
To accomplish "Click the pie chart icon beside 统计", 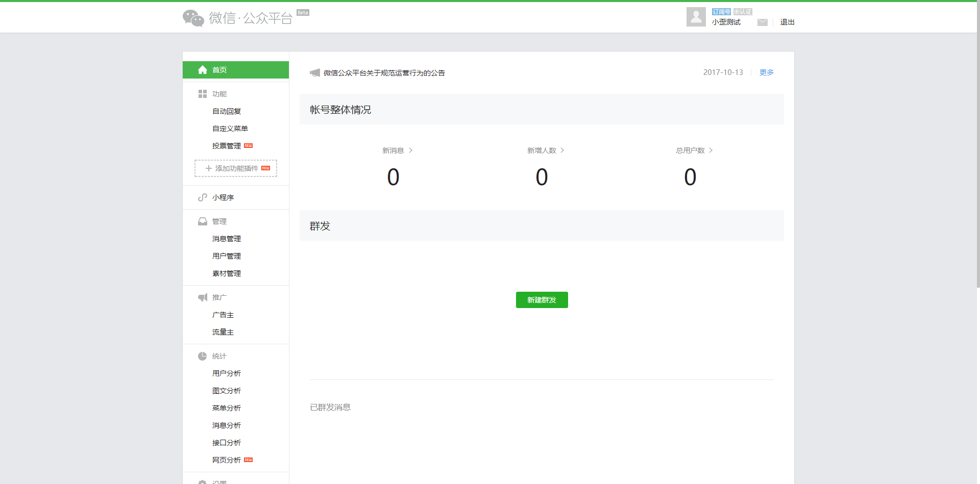I will (x=203, y=356).
